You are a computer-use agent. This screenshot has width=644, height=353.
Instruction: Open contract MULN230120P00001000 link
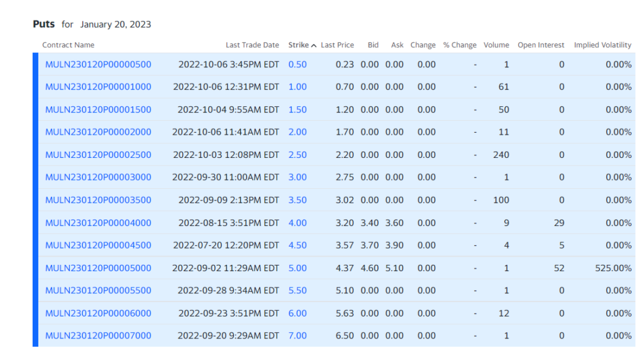(98, 87)
